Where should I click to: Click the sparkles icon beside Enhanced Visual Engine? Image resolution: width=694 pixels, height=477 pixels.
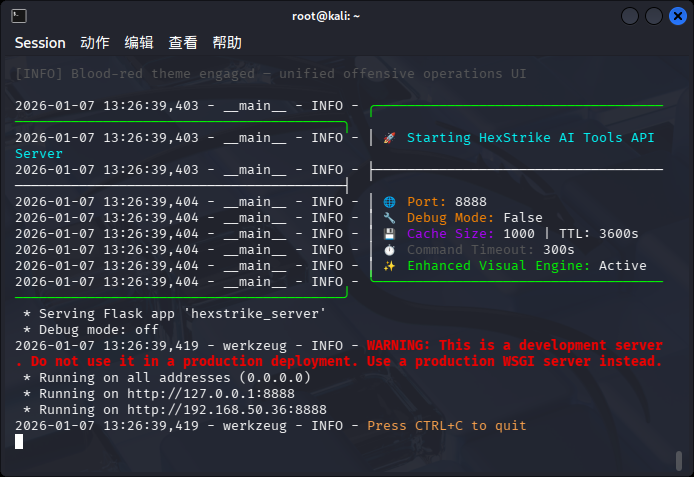click(x=389, y=266)
